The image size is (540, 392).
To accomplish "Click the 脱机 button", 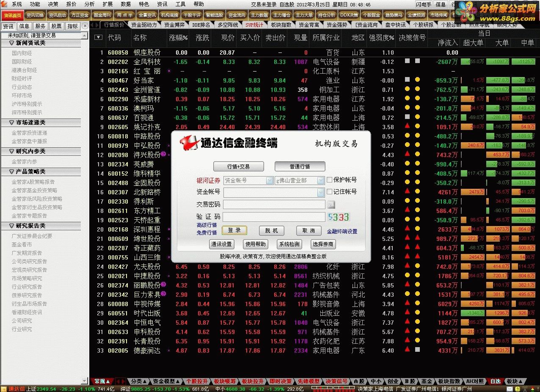I will coord(271,230).
